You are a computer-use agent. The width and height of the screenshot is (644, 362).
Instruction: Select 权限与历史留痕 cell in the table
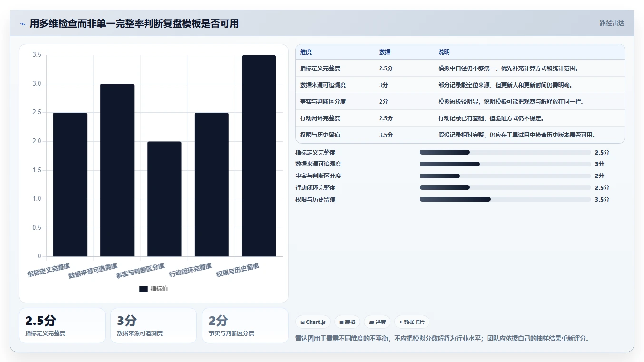tap(320, 135)
